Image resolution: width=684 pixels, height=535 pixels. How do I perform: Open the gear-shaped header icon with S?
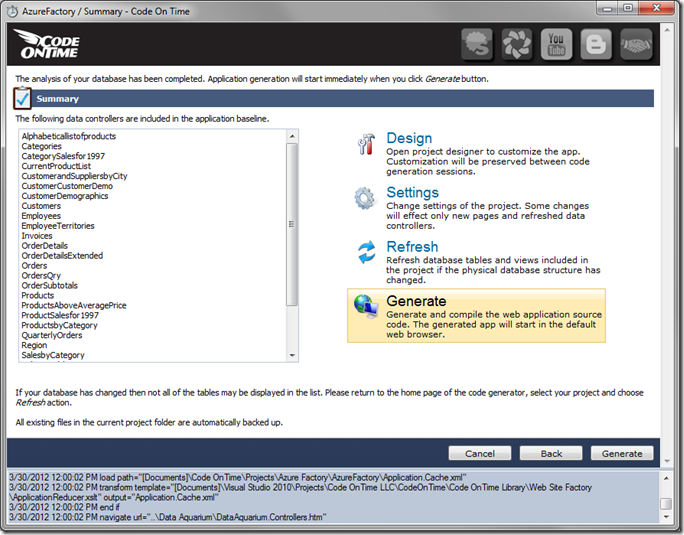tap(477, 44)
